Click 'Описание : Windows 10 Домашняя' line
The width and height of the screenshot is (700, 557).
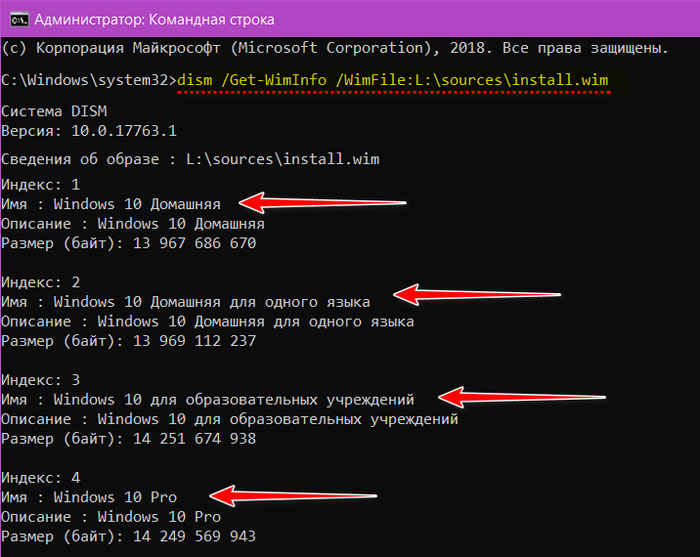pyautogui.click(x=133, y=224)
